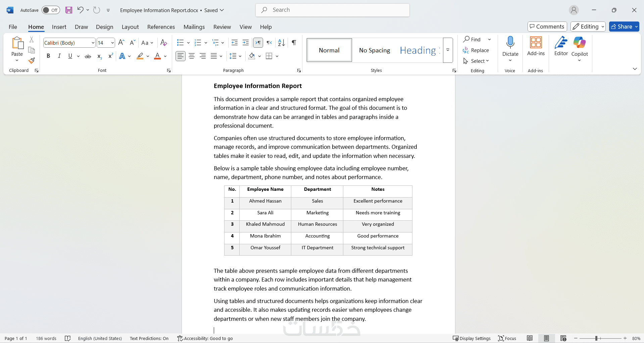Expand the numbering style options
Screen dimensions: 644x343
point(206,43)
